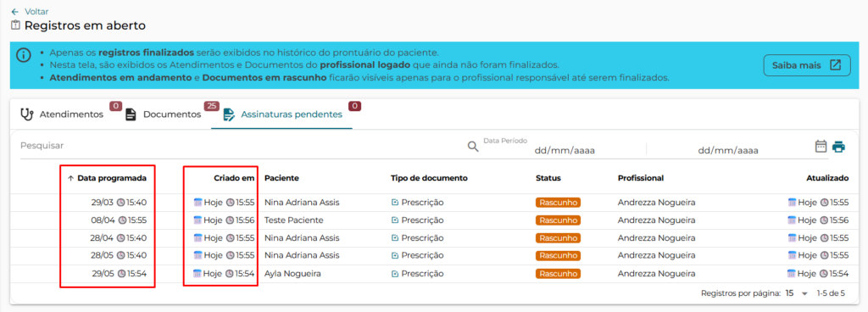Print the list with the printer icon

pos(838,147)
